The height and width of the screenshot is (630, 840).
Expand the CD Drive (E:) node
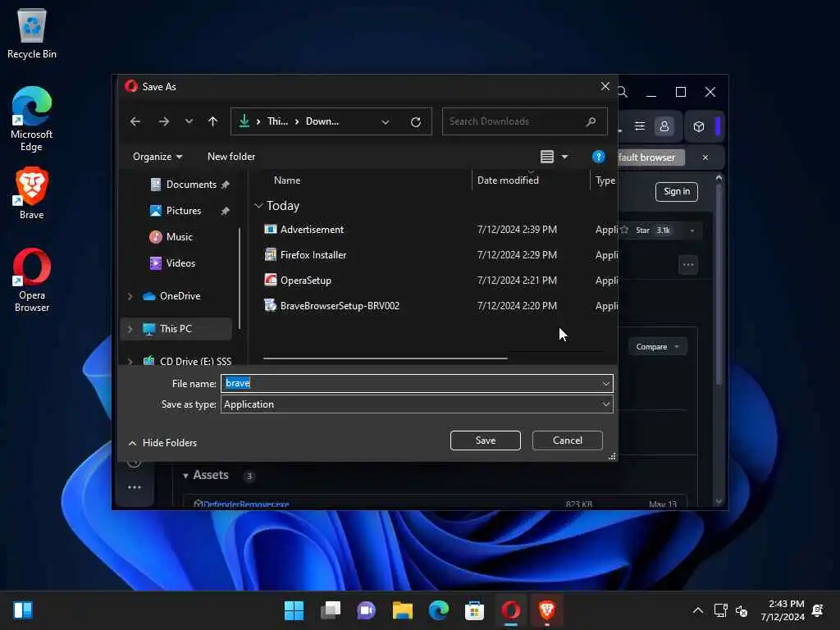point(130,361)
